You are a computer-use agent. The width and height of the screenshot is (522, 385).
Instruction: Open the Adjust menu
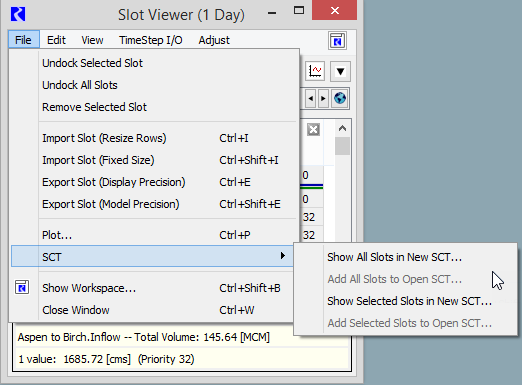coord(214,40)
